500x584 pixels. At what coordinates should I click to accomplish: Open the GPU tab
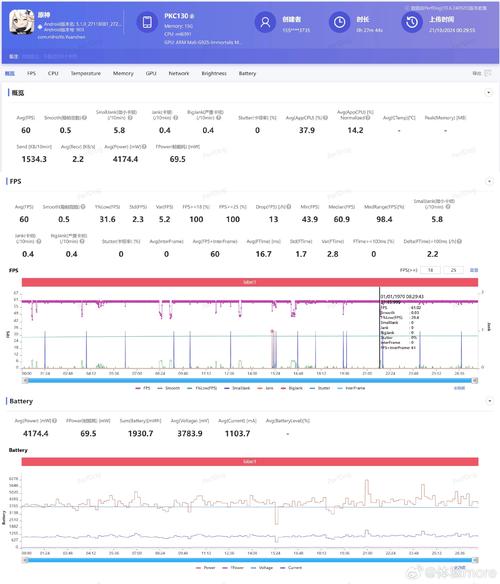(x=151, y=73)
